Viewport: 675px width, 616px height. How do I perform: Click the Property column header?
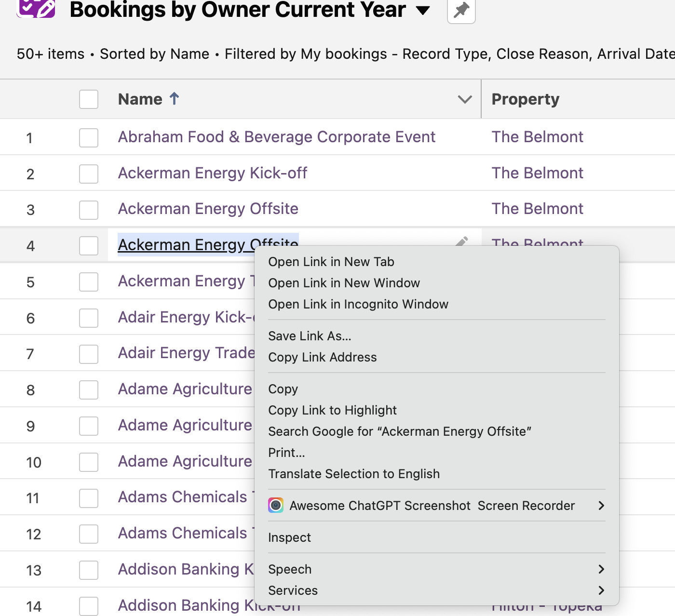(x=526, y=99)
